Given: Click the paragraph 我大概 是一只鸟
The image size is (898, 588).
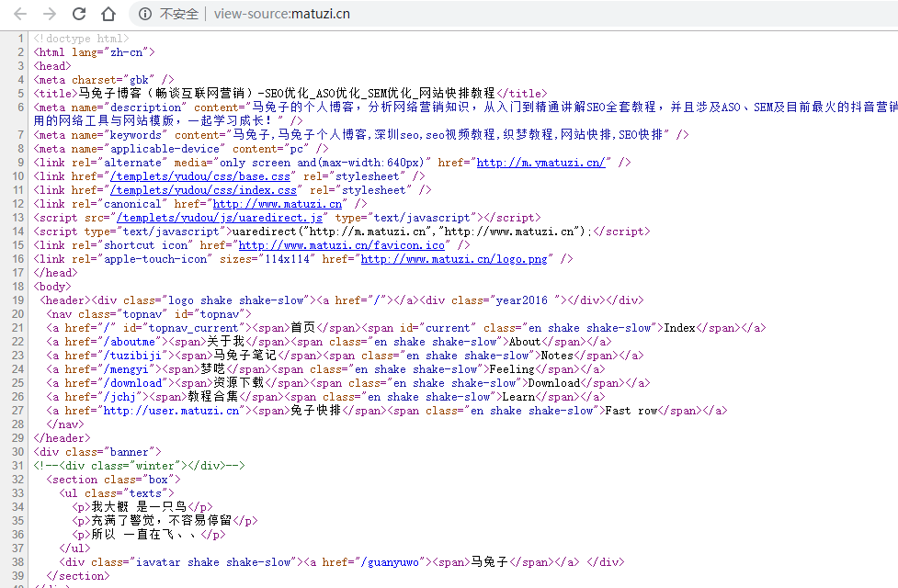Looking at the screenshot, I should click(142, 507).
